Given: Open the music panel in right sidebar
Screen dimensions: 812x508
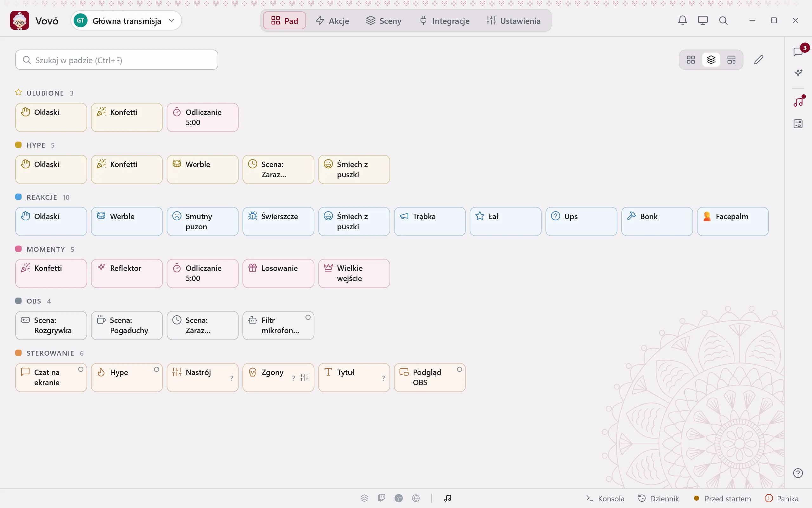Looking at the screenshot, I should (x=799, y=101).
